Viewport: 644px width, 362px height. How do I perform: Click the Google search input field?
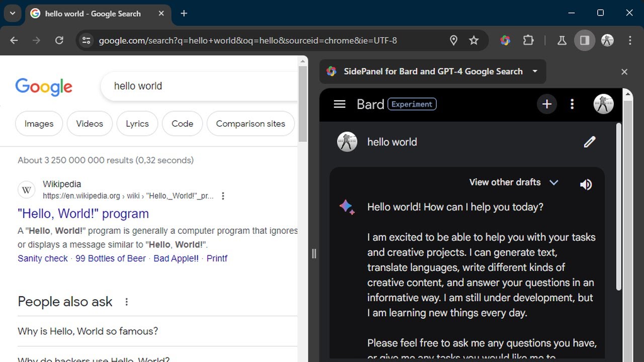pyautogui.click(x=201, y=86)
